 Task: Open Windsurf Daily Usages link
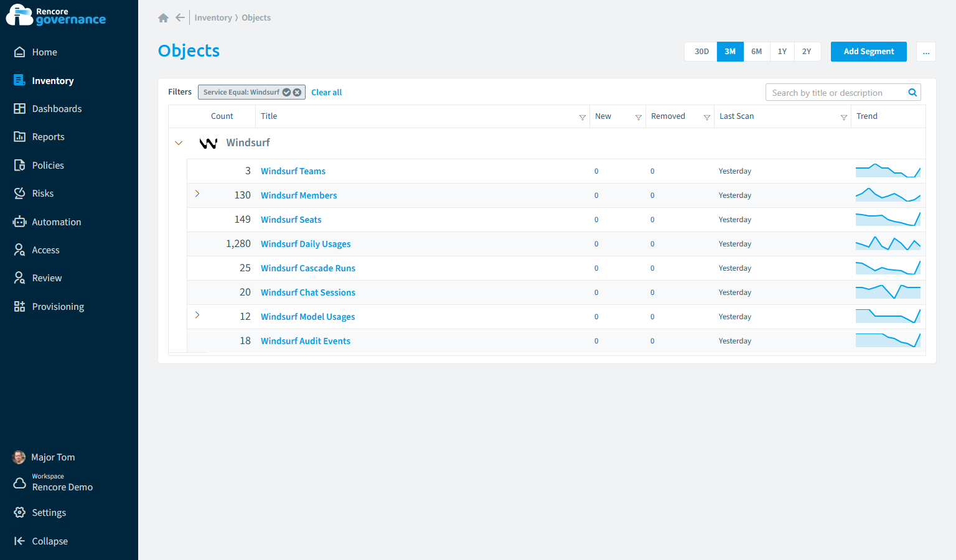click(x=306, y=244)
